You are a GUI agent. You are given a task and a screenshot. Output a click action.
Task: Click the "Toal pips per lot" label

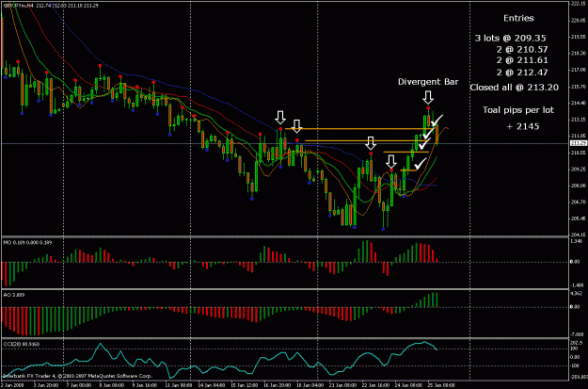point(517,110)
